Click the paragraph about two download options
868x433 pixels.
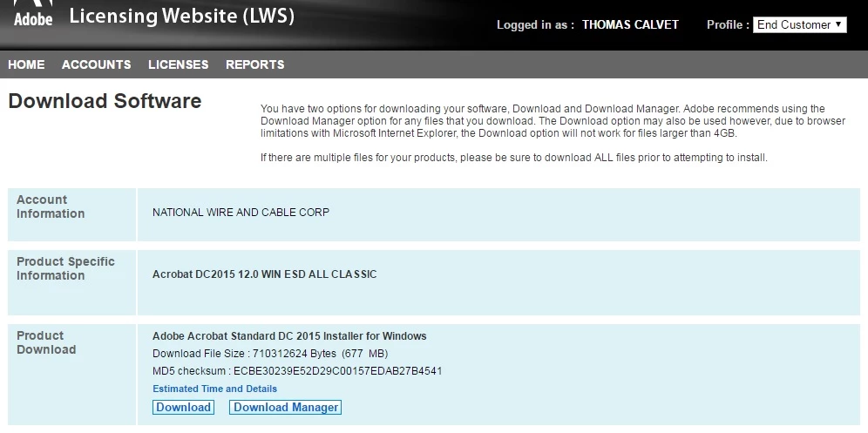tap(553, 121)
